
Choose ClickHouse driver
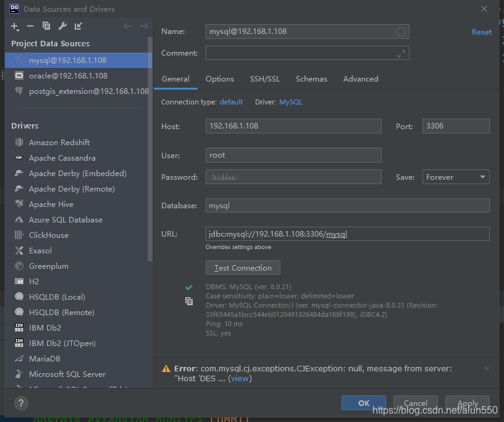coord(76,235)
